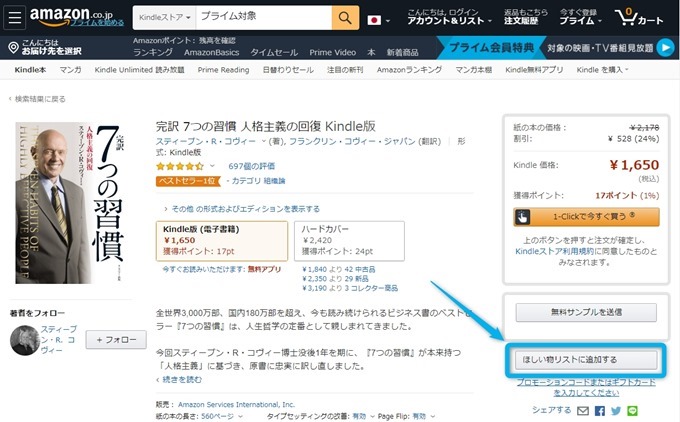
Task: Expand the author name dropdown chevron
Action: point(263,141)
